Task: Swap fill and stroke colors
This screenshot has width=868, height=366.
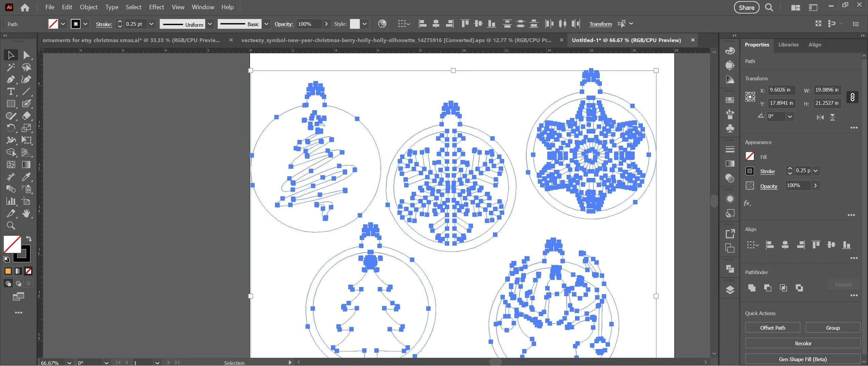Action: (x=29, y=239)
